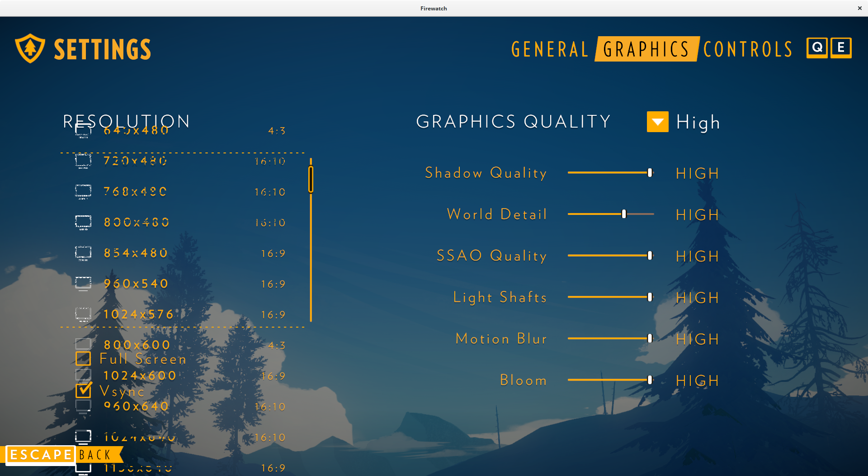Viewport: 868px width, 476px height.
Task: Click the resolution list scrollbar thumb
Action: (x=311, y=179)
